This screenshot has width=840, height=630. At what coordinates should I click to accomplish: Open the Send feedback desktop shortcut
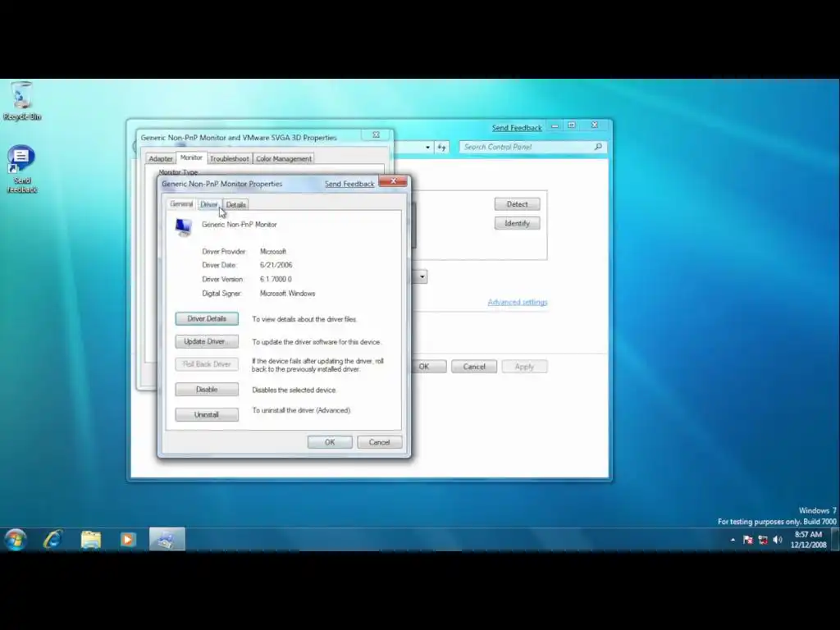(x=22, y=169)
